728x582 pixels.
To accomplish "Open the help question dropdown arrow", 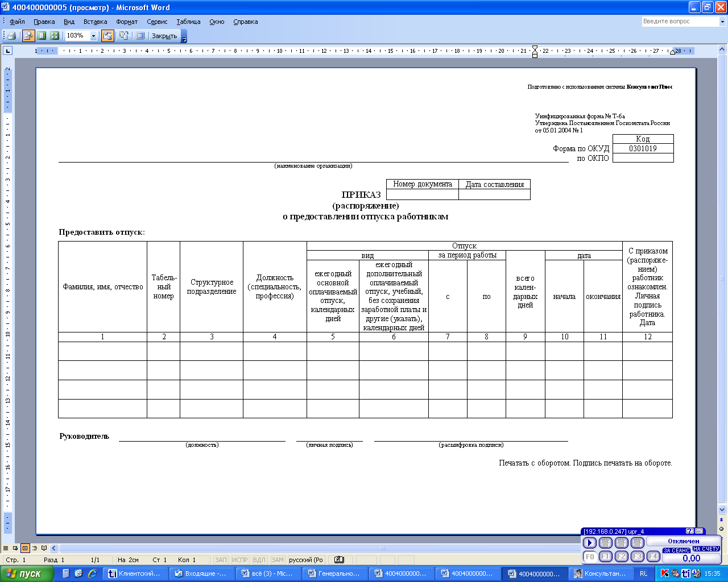I will coord(723,22).
